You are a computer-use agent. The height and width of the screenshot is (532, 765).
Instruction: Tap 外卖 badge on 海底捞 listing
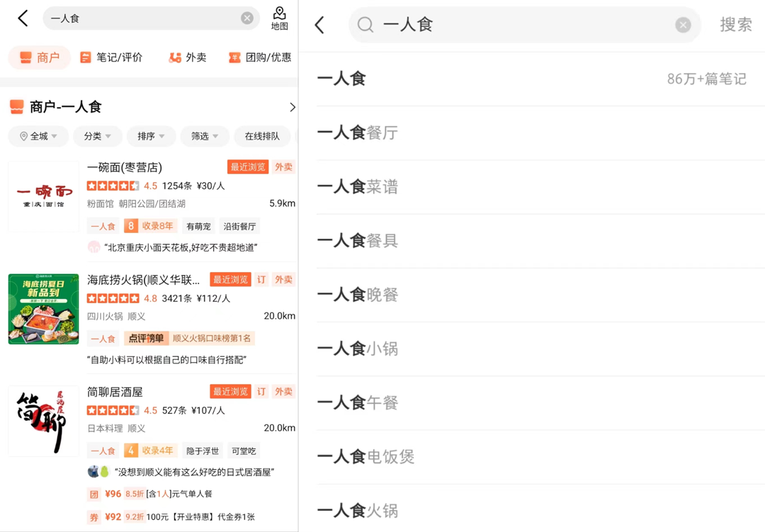[x=283, y=280]
